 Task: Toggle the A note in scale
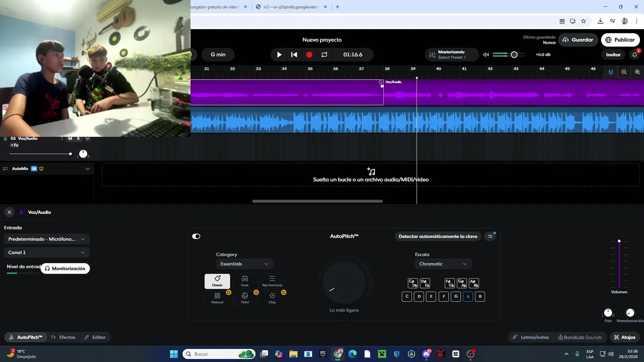(468, 297)
